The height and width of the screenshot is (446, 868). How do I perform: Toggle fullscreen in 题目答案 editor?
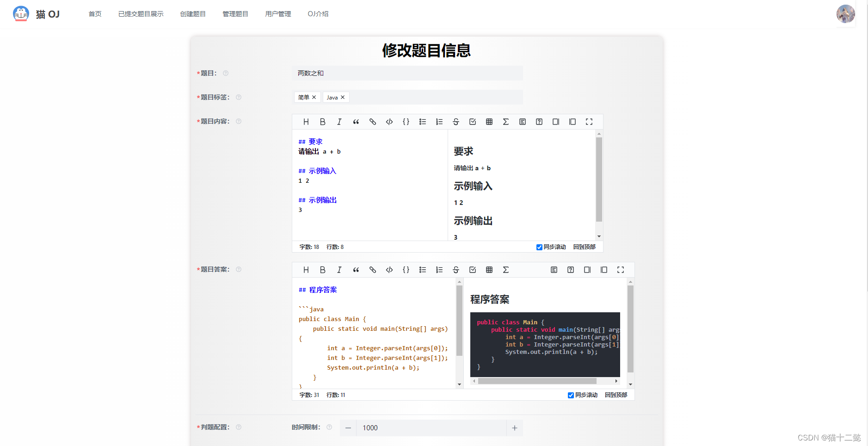tap(621, 270)
